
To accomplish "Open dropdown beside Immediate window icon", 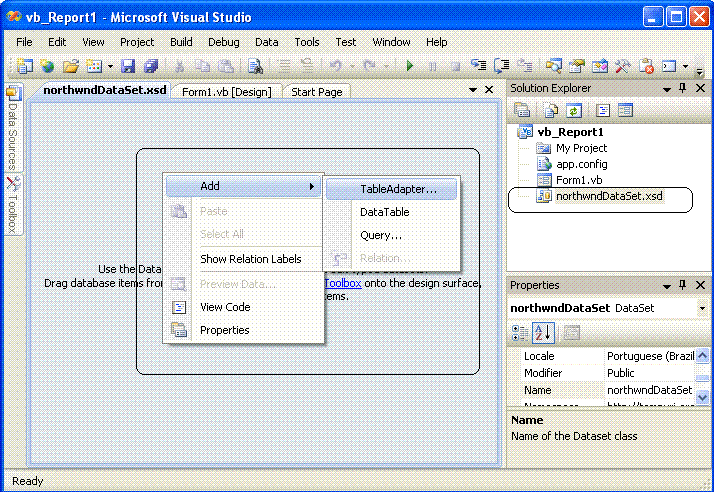I will click(x=685, y=67).
